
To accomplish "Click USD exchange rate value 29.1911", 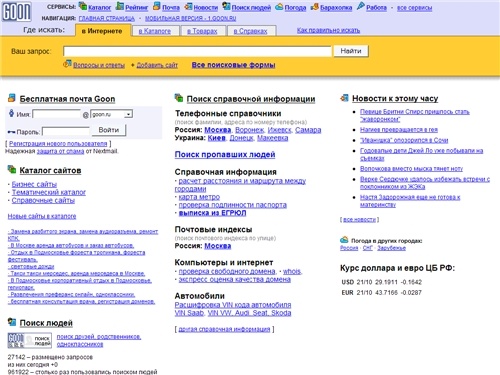I will pos(386,282).
